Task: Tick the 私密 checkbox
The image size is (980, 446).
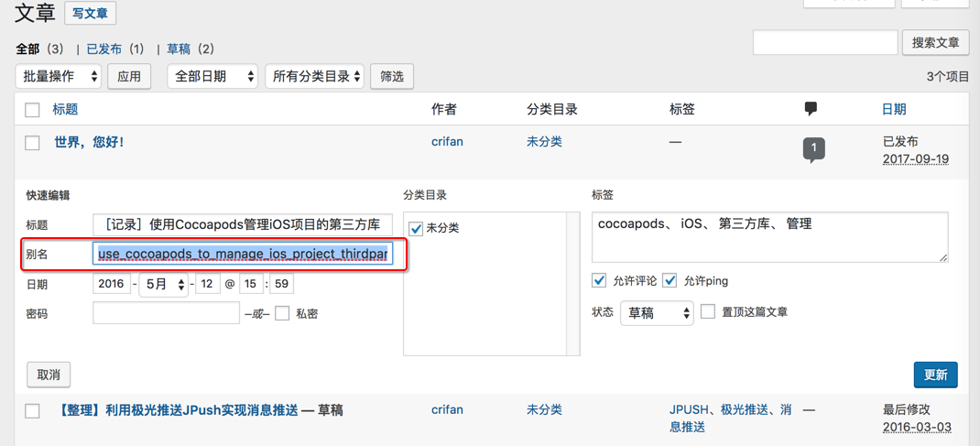Action: pyautogui.click(x=282, y=313)
